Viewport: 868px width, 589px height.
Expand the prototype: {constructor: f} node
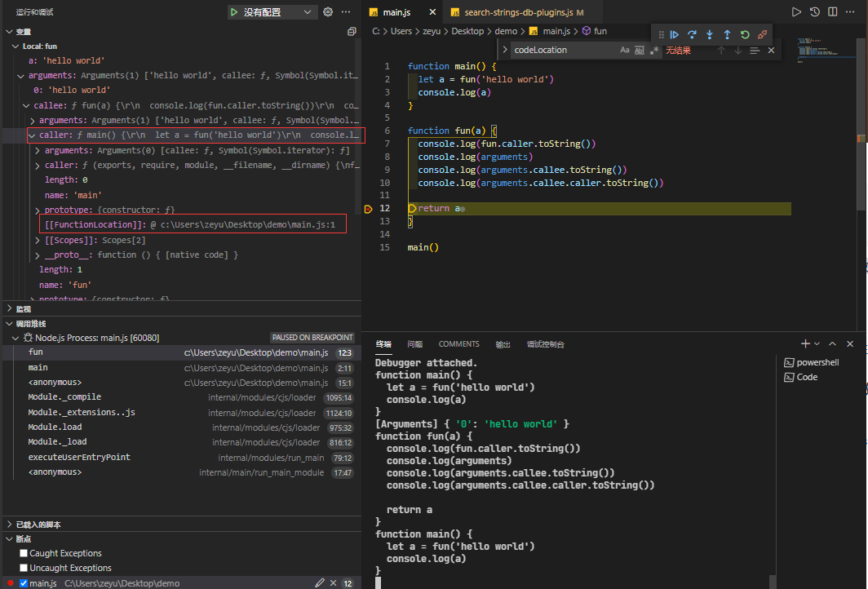pyautogui.click(x=38, y=210)
